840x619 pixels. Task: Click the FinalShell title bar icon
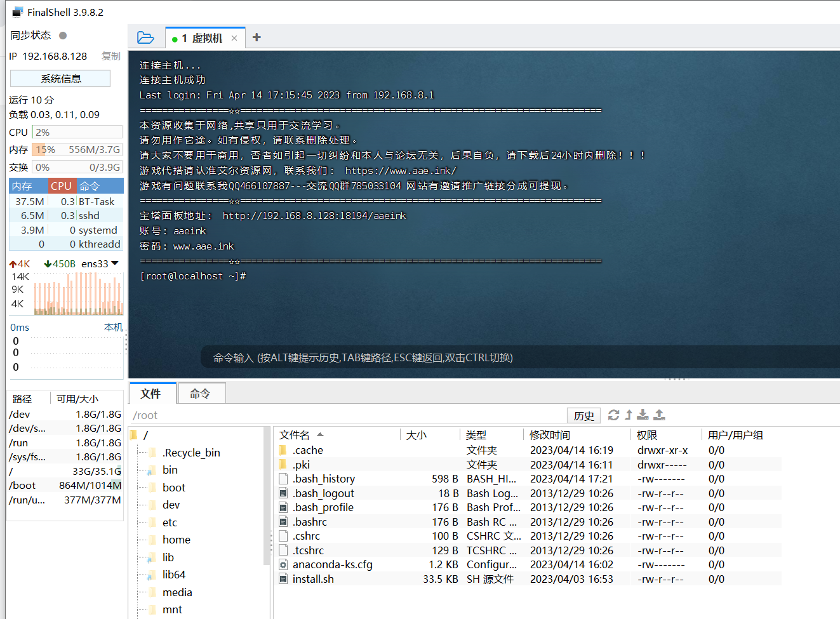16,11
